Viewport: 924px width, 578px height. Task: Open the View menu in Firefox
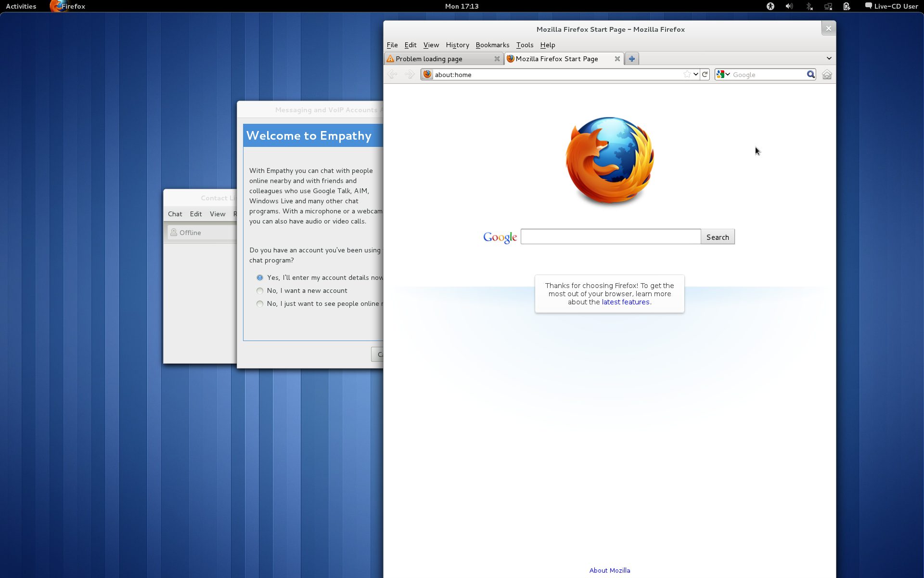point(431,45)
